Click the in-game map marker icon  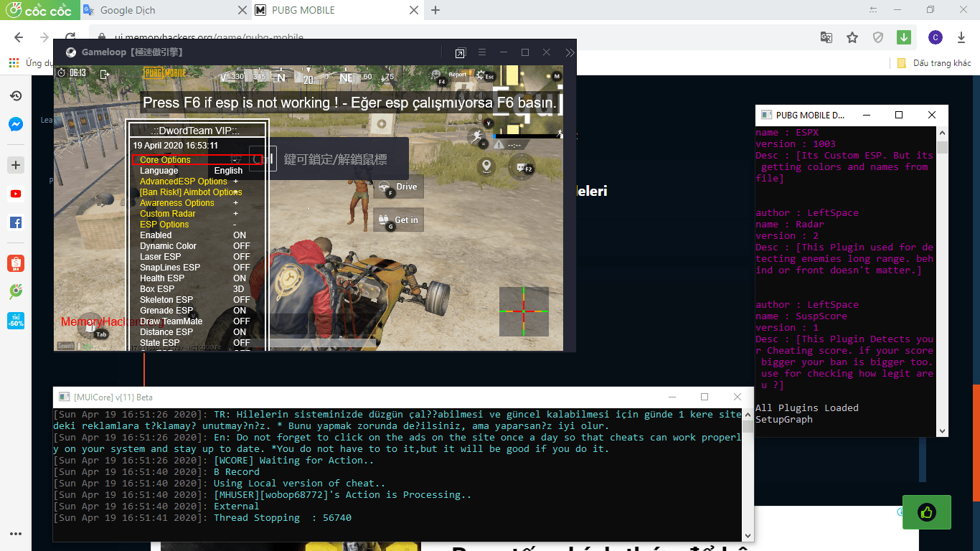click(487, 166)
